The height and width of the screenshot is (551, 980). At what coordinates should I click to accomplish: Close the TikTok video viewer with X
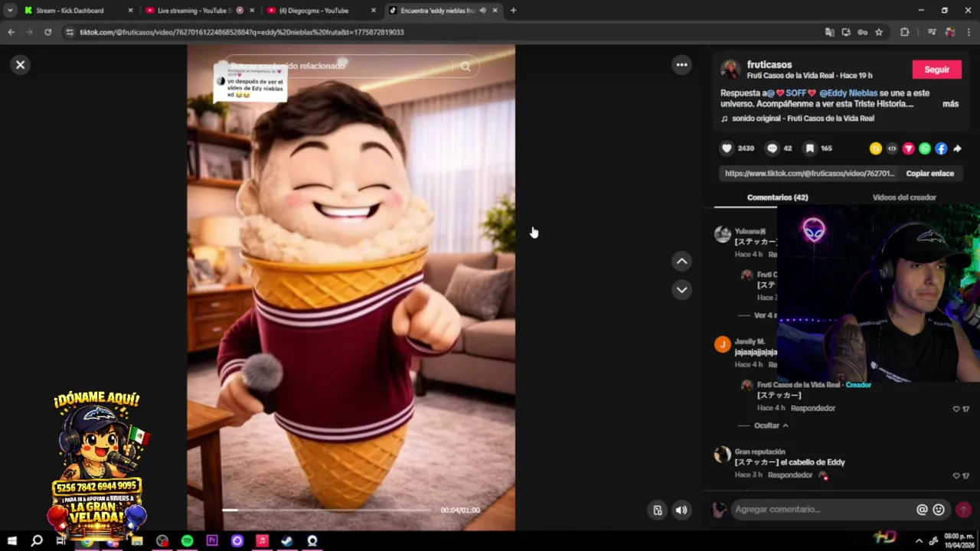(21, 65)
